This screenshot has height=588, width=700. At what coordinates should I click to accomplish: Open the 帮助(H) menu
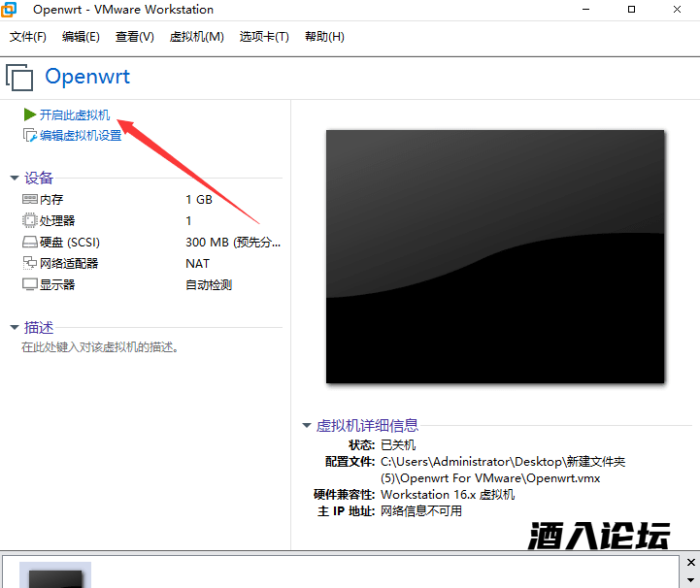324,37
